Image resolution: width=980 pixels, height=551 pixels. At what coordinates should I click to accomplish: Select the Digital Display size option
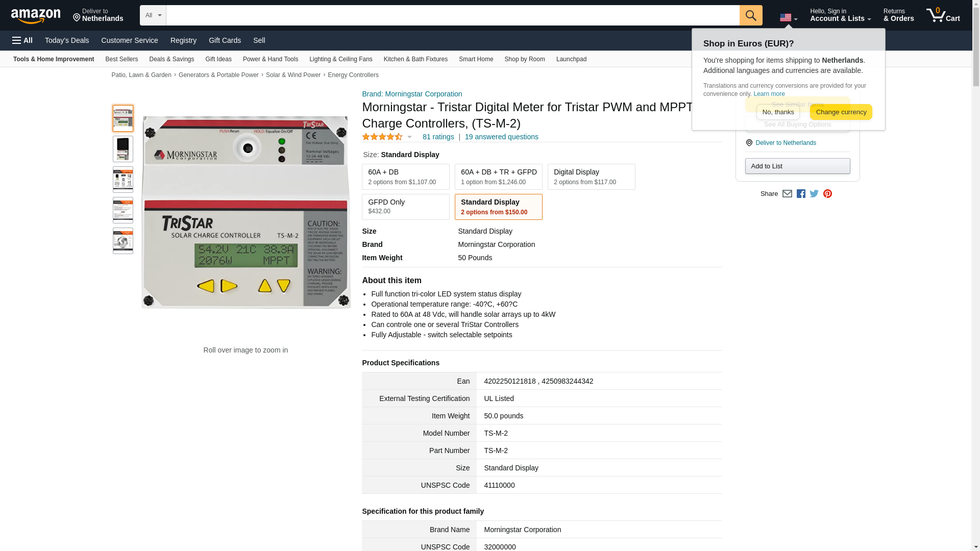point(591,177)
